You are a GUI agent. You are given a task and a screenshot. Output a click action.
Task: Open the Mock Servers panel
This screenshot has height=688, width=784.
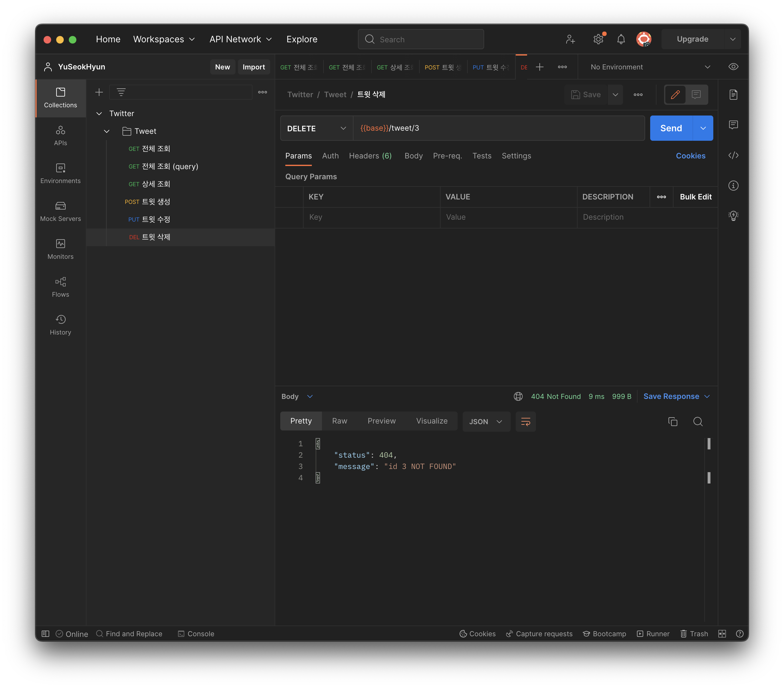point(60,211)
